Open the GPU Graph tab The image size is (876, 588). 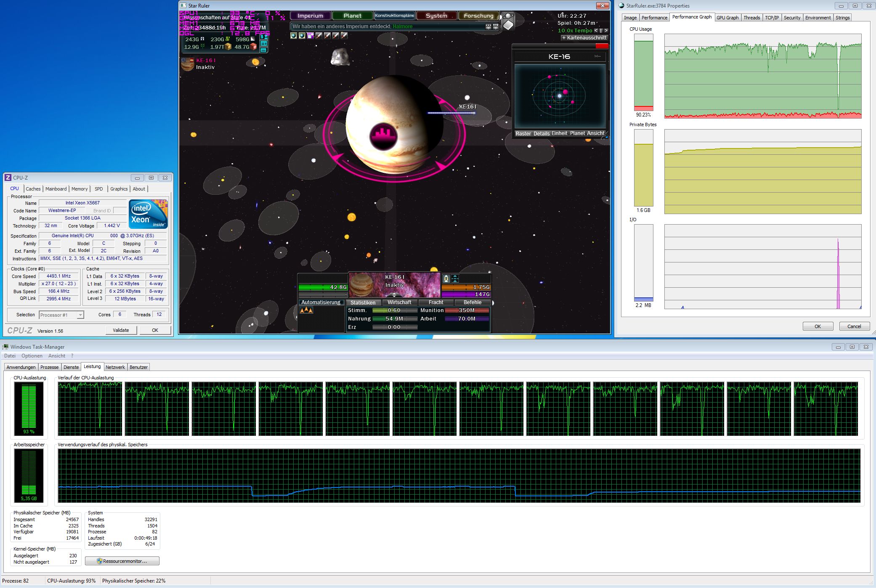[x=727, y=18]
